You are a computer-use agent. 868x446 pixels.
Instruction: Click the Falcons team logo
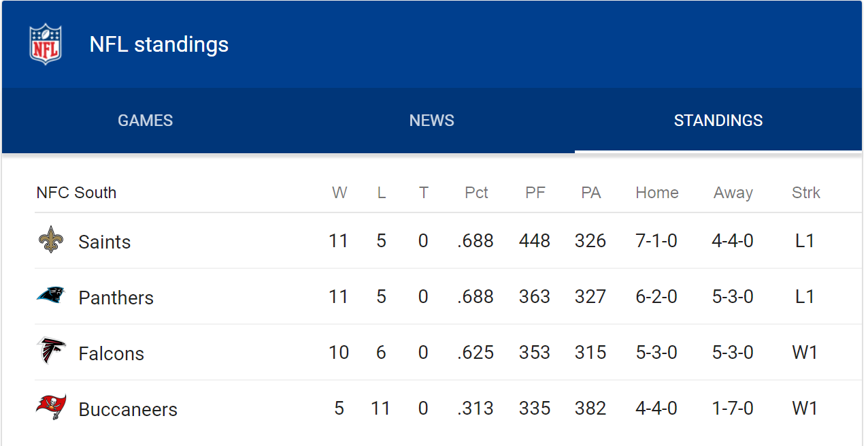point(51,351)
